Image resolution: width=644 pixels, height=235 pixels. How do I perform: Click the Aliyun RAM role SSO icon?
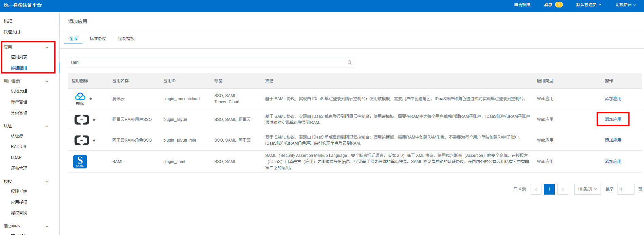[81, 140]
